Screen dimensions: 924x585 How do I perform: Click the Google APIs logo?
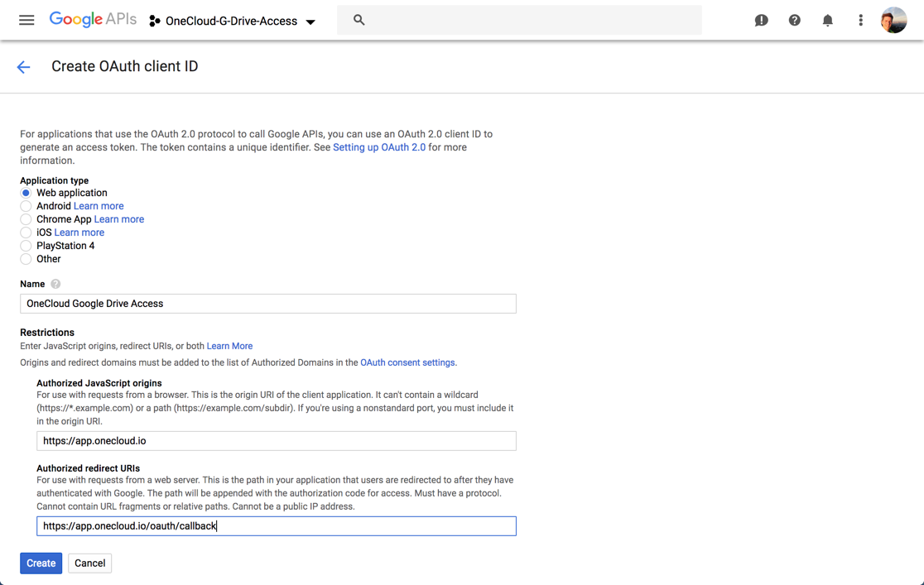[x=93, y=19]
